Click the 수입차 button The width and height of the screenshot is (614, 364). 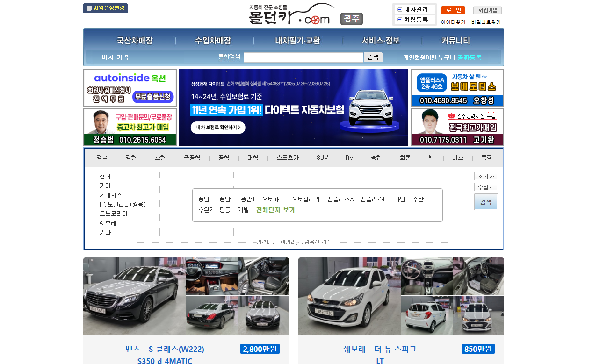pos(486,187)
